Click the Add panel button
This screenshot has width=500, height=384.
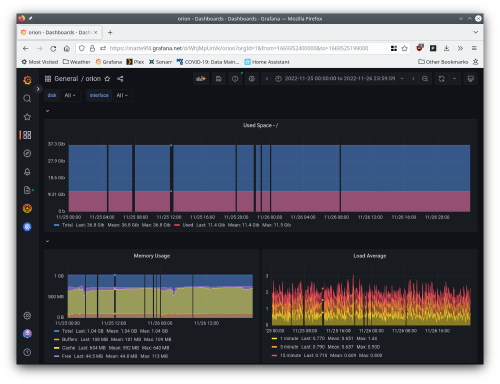click(x=201, y=79)
